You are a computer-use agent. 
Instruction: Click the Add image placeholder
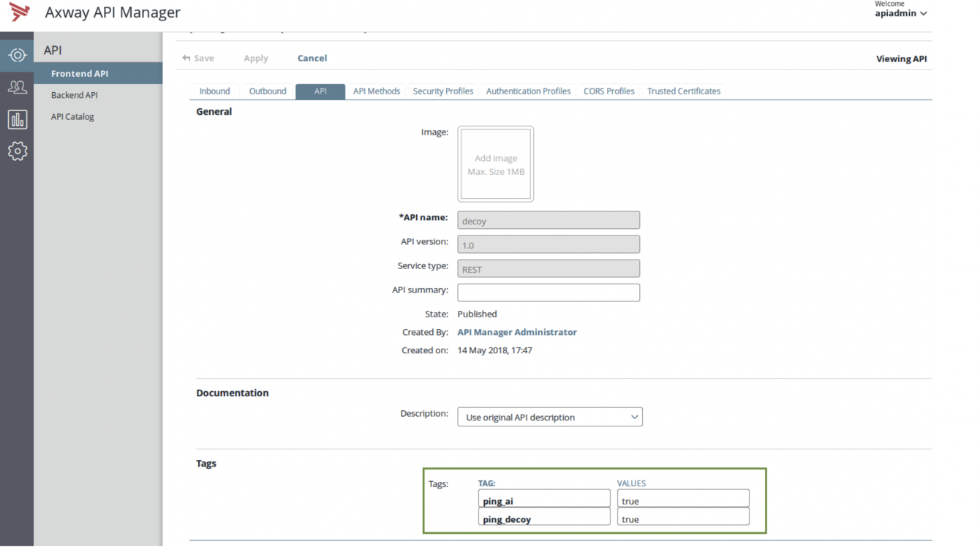click(x=496, y=164)
